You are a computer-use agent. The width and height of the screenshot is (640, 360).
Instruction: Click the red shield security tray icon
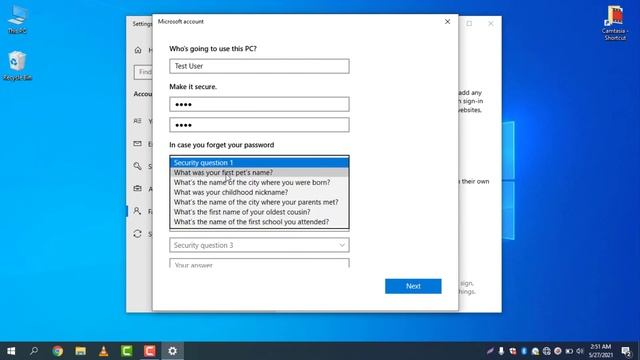[x=513, y=351]
